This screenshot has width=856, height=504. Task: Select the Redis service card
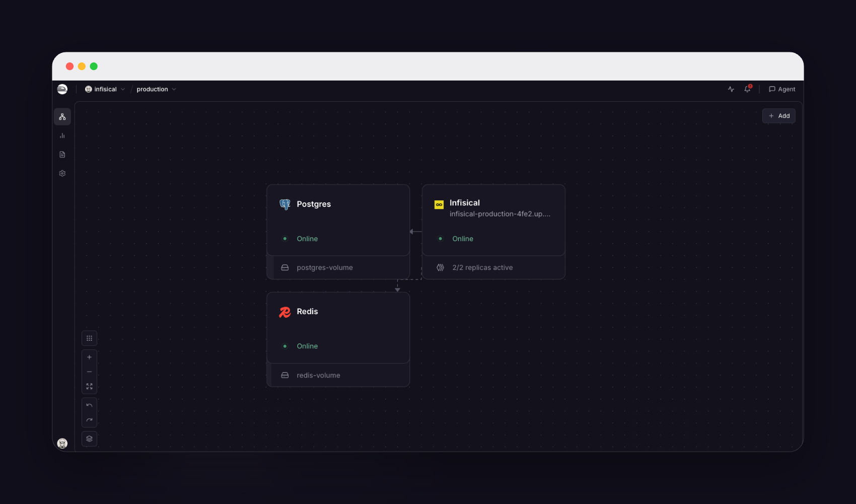[338, 328]
